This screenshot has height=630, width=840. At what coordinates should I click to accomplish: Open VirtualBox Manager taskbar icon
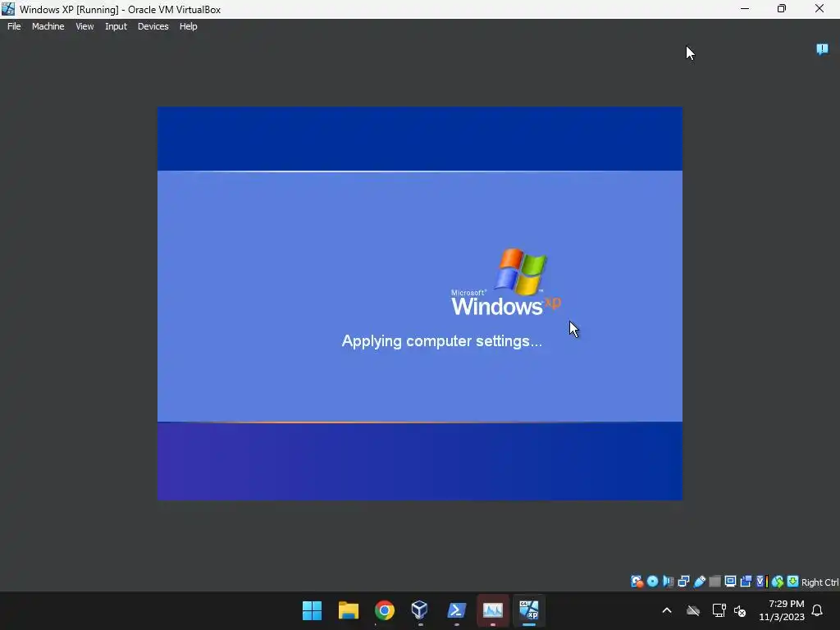click(420, 610)
